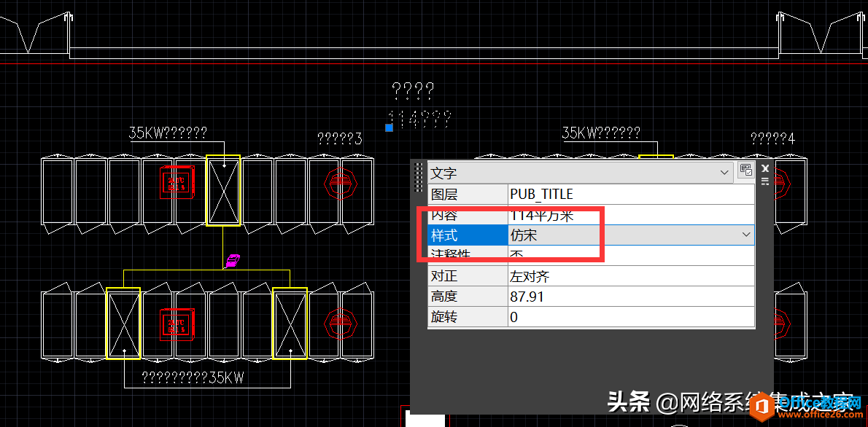Click the 左对齐 justification value
868x427 pixels.
[x=631, y=276]
